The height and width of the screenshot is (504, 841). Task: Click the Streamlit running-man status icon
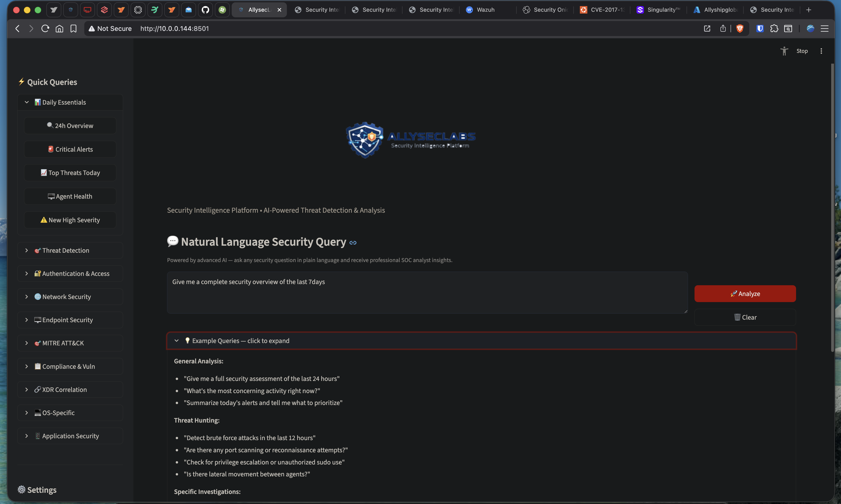point(784,51)
